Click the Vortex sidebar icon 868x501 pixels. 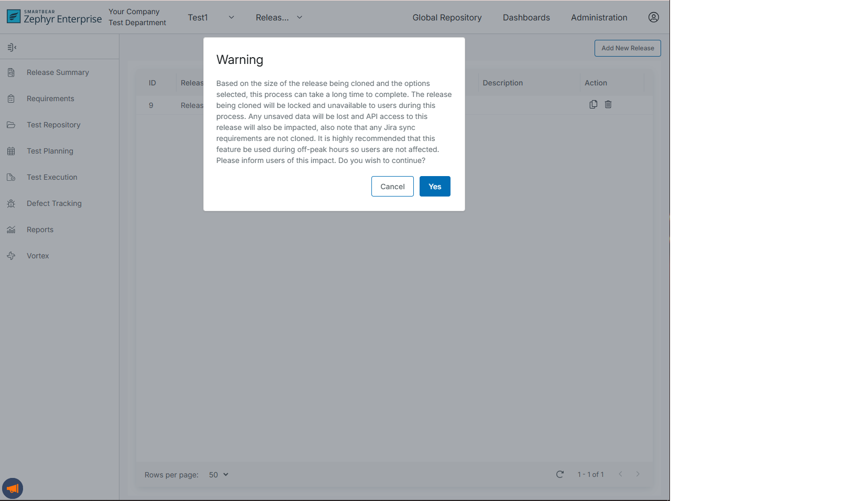click(11, 256)
